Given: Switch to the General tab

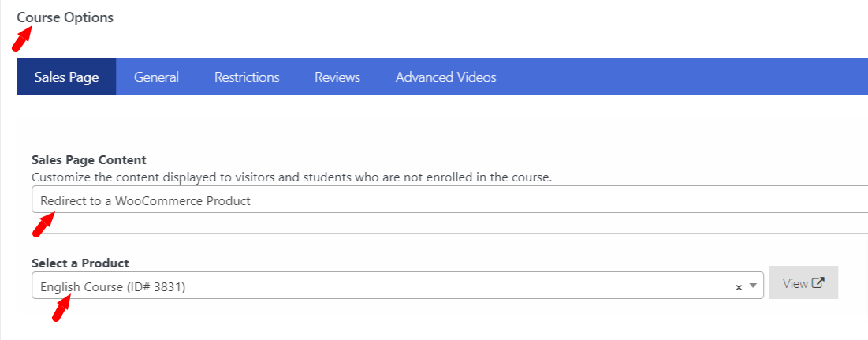Looking at the screenshot, I should click(x=156, y=77).
